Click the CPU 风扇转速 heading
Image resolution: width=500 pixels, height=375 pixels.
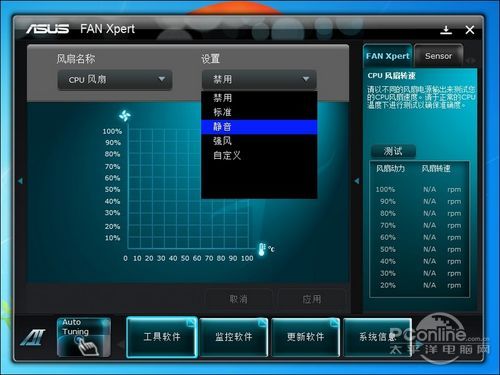pos(391,76)
